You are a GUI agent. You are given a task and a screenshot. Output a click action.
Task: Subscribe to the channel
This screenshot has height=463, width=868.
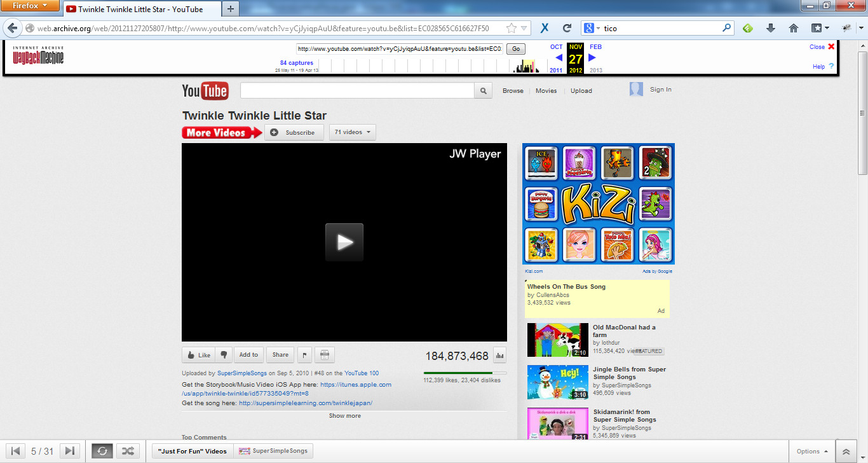pyautogui.click(x=294, y=132)
